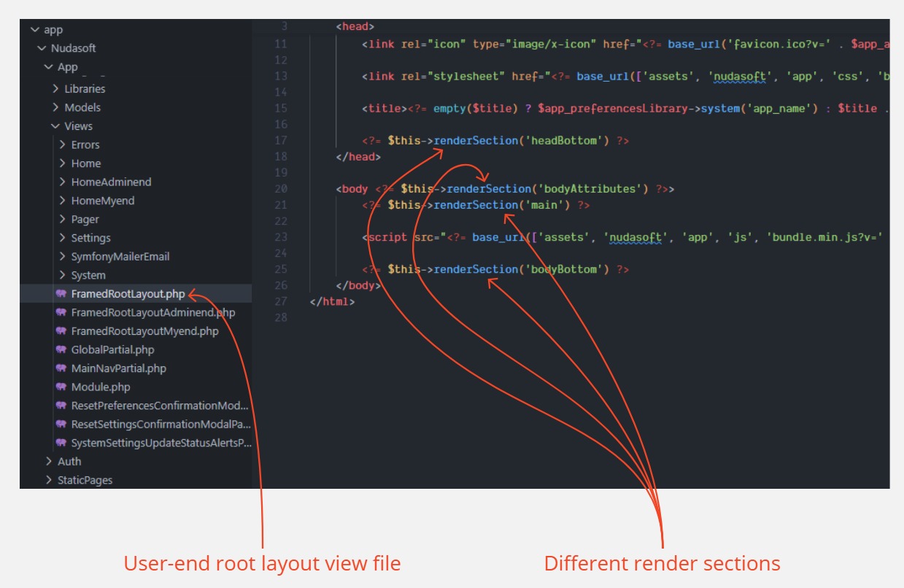Open ResetPreferencesConfirmationMod... file
Viewport: 904px width, 588px height.
[160, 406]
